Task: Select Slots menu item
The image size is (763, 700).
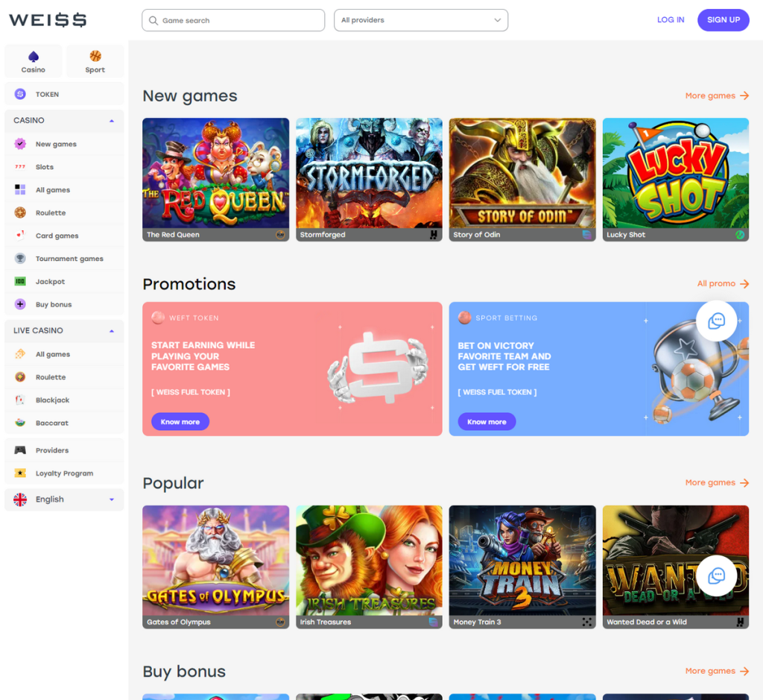Action: pyautogui.click(x=64, y=166)
